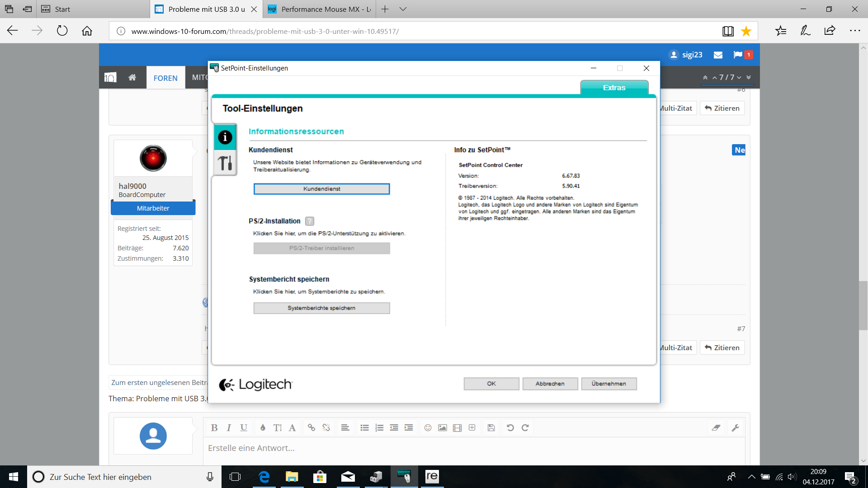Screen dimensions: 868x488
Task: Click the Edge address bar URL
Action: coord(265,31)
